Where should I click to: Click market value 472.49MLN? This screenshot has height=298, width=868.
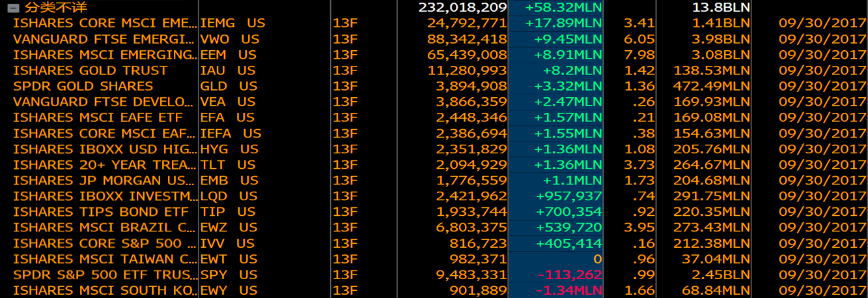[x=713, y=86]
